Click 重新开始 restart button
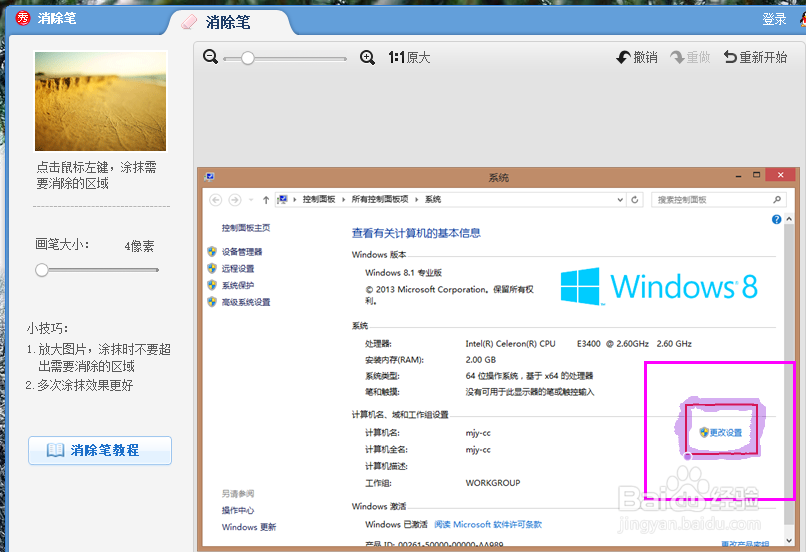The height and width of the screenshot is (552, 806). [x=755, y=57]
